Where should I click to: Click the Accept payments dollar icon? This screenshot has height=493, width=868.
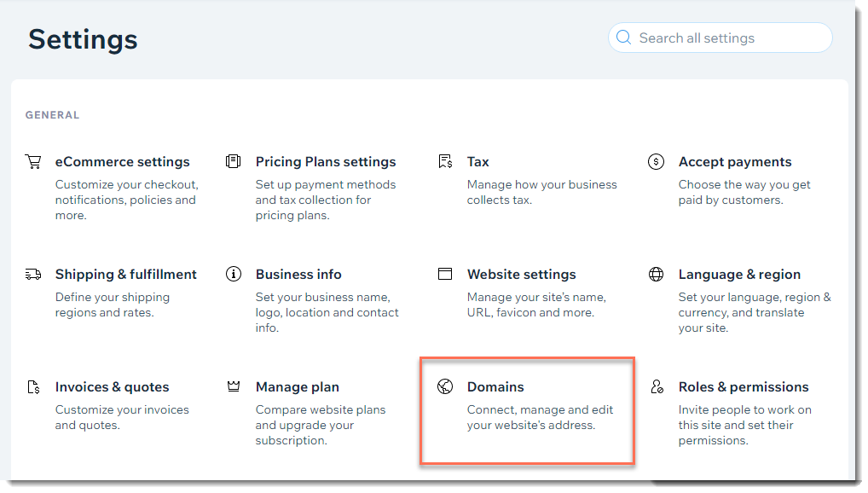pyautogui.click(x=656, y=162)
